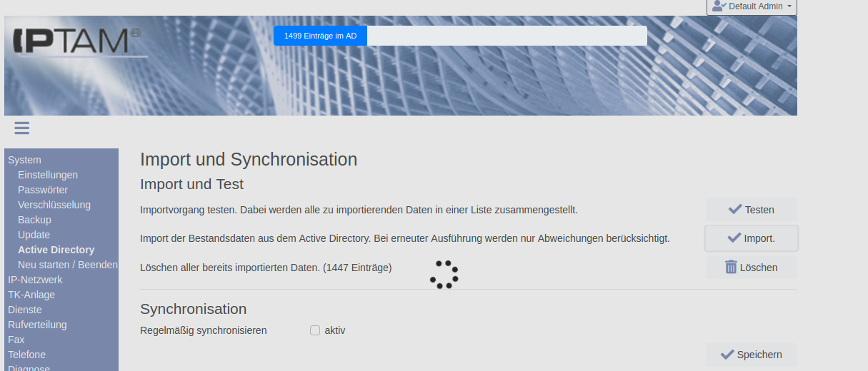
Task: Open Passwörter settings in sidebar
Action: tap(43, 190)
